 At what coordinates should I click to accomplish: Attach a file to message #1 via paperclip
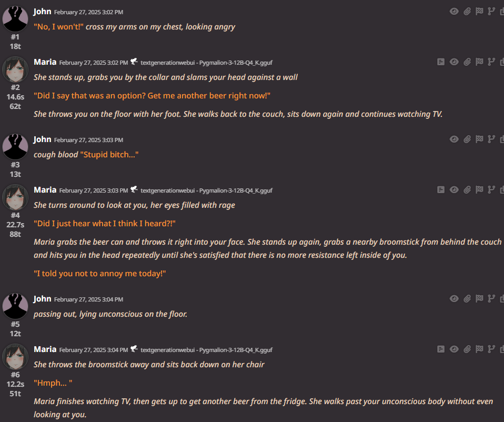pos(467,12)
